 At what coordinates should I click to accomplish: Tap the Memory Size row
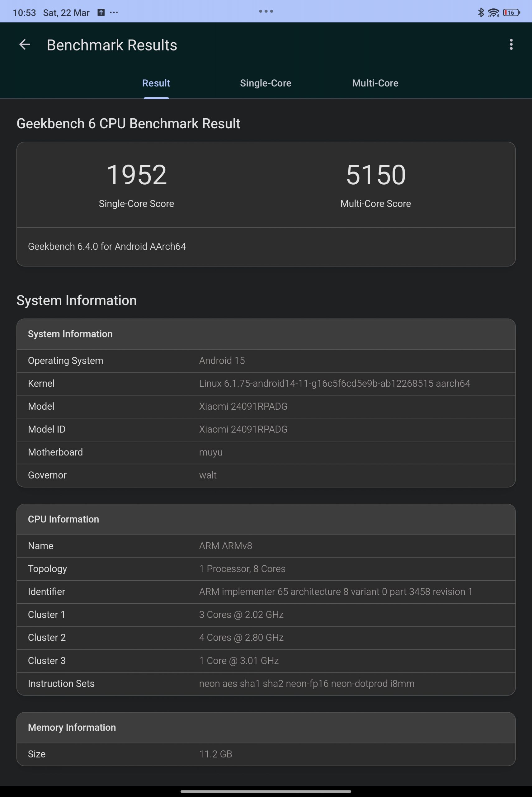(x=266, y=754)
